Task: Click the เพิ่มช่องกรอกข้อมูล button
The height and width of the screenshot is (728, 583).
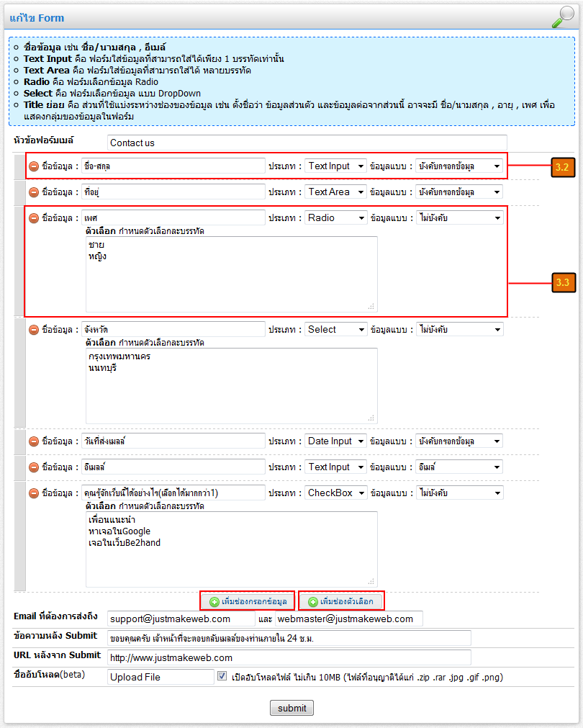Action: [x=248, y=602]
